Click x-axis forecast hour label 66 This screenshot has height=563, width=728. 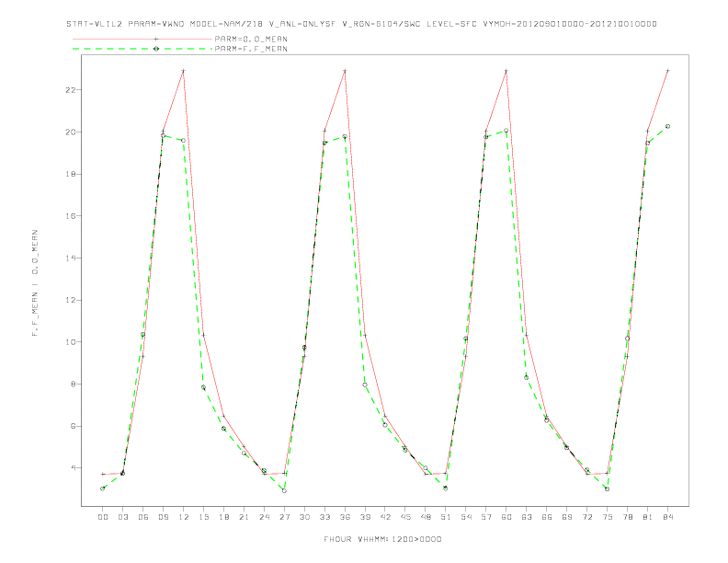tap(547, 517)
